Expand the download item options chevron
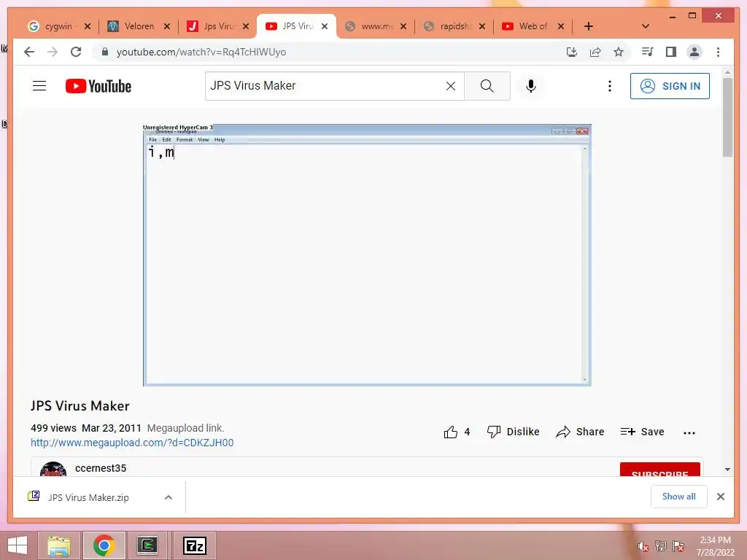 pos(169,497)
